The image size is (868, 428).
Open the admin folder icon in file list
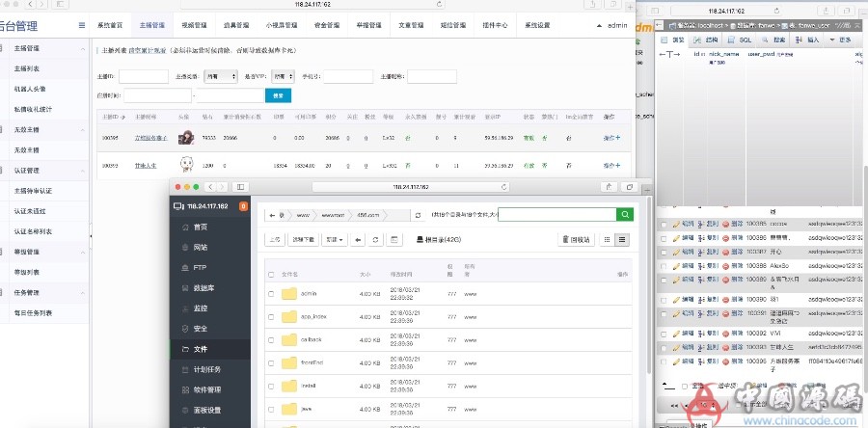click(x=289, y=294)
